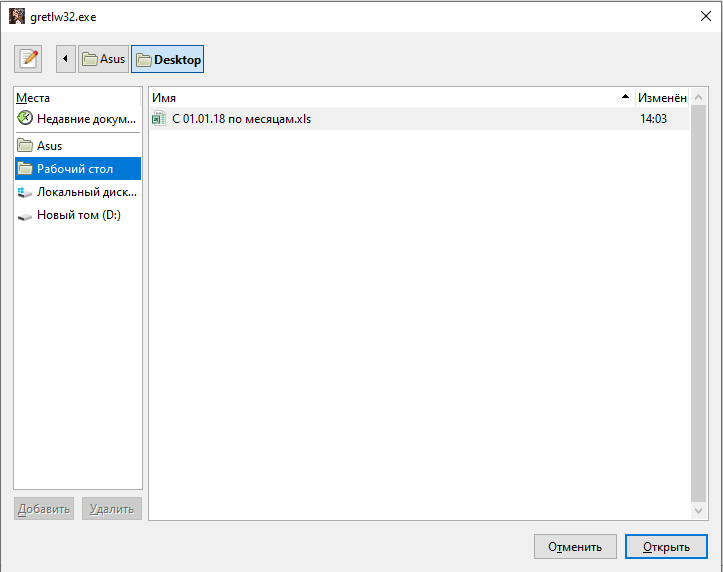Click the Добавить button
This screenshot has height=572, width=723.
point(44,508)
